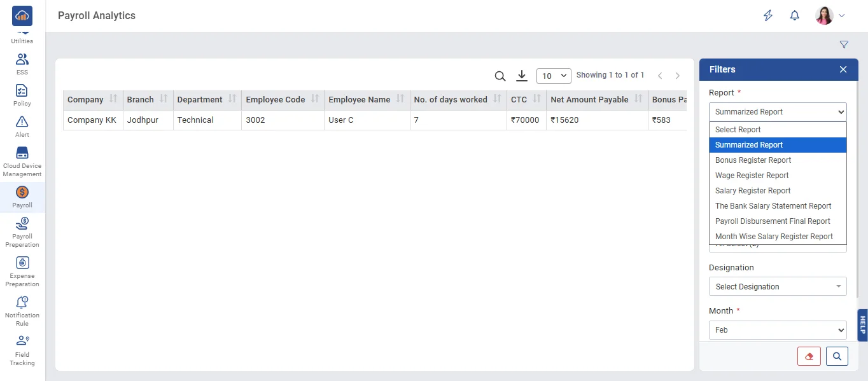868x381 pixels.
Task: Click the table search magnifier icon
Action: coord(500,76)
